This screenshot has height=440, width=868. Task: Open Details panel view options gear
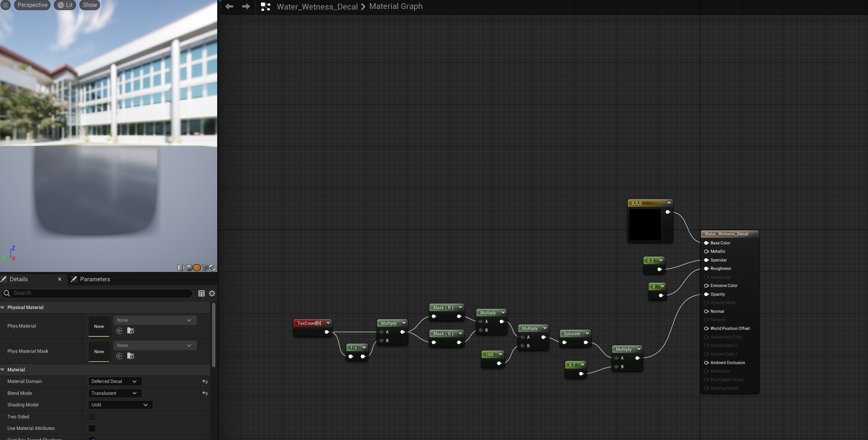[x=212, y=293]
